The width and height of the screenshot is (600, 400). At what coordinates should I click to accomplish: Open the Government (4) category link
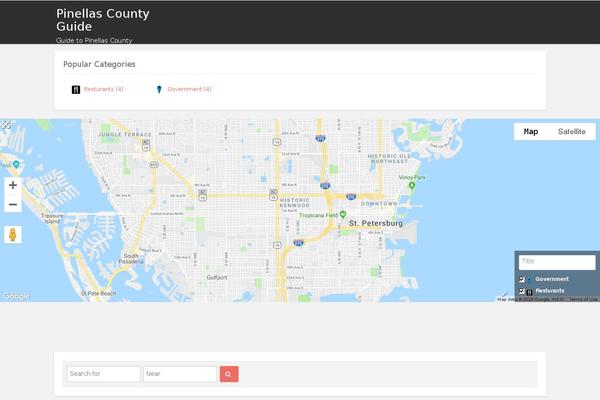click(189, 89)
